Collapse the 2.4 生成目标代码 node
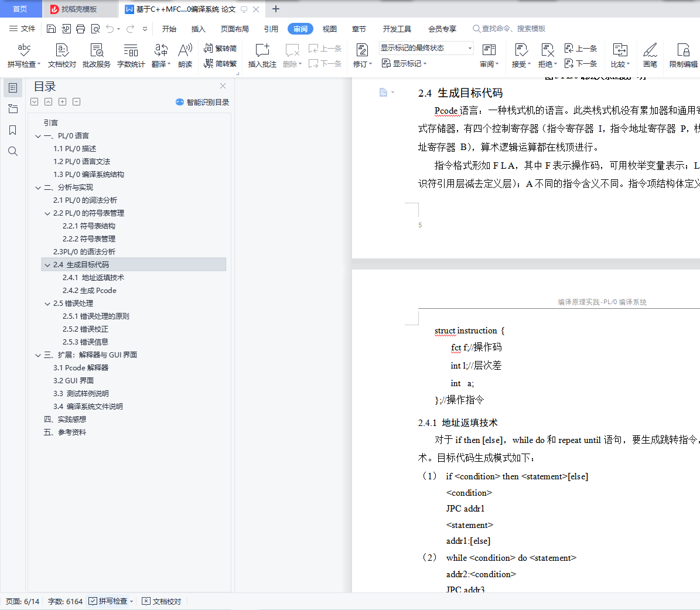The height and width of the screenshot is (610, 700). [x=47, y=265]
